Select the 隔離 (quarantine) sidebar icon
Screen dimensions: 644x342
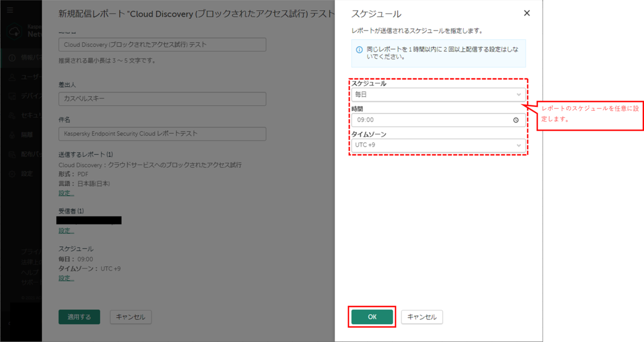coord(12,135)
